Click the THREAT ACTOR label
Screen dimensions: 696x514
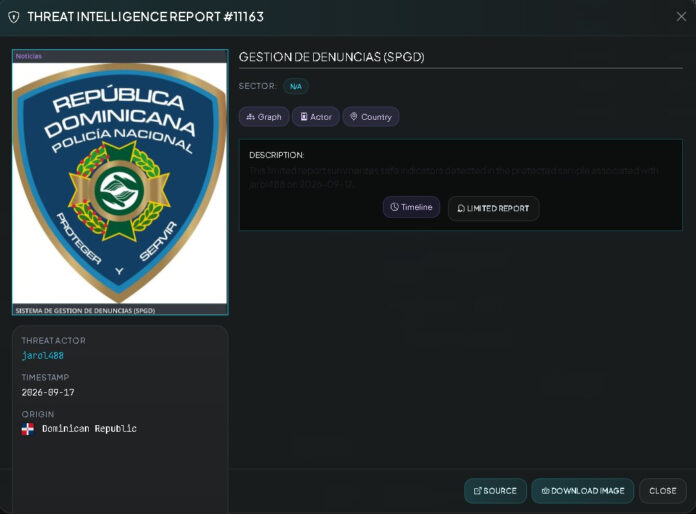click(54, 340)
